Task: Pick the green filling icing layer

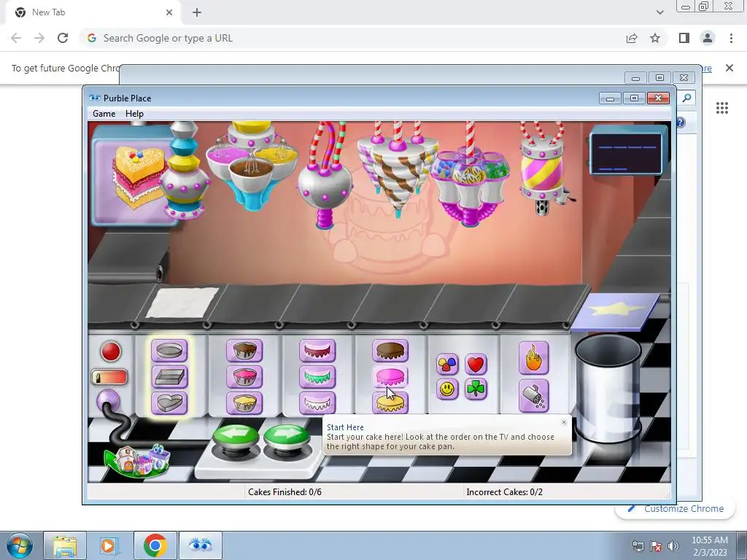Action: [x=317, y=377]
